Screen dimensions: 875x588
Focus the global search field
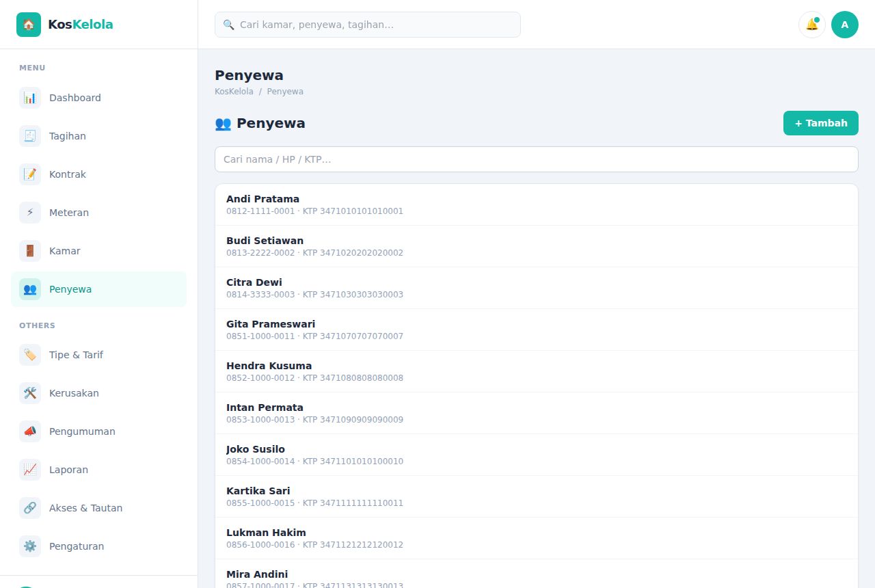[x=368, y=25]
